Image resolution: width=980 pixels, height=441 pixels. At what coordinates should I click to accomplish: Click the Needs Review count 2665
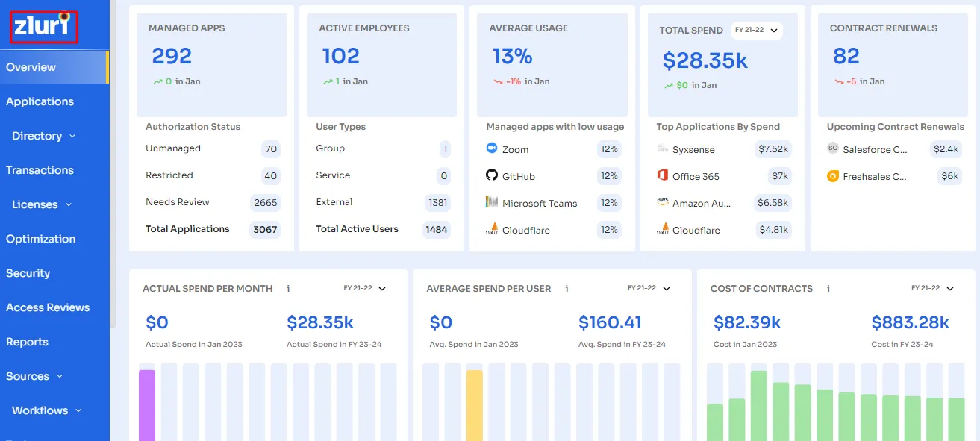[x=266, y=202]
